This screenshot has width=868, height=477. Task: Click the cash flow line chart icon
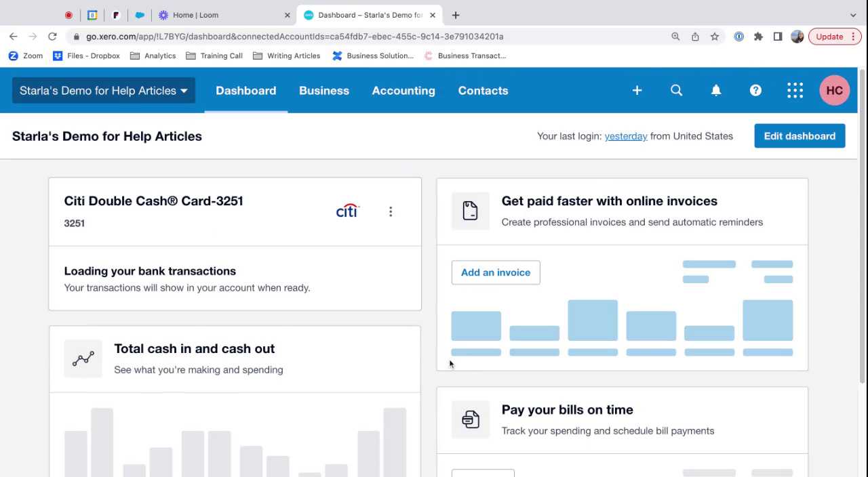tap(83, 358)
